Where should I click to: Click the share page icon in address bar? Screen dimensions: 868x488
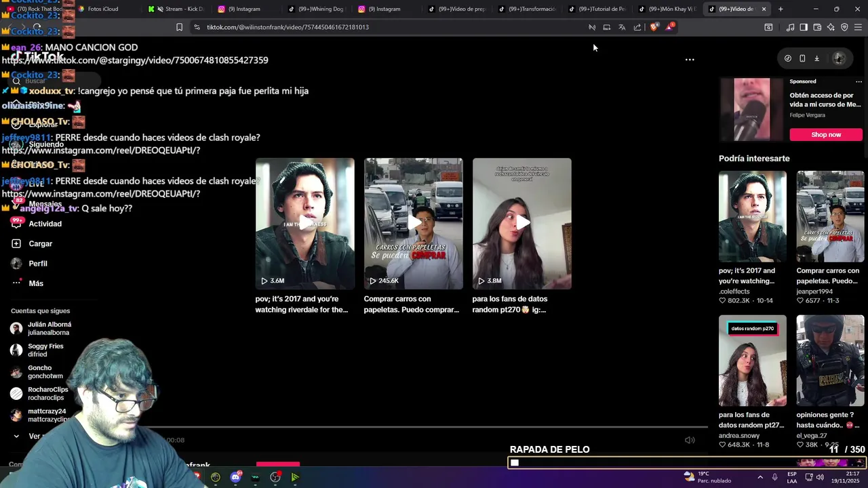637,27
